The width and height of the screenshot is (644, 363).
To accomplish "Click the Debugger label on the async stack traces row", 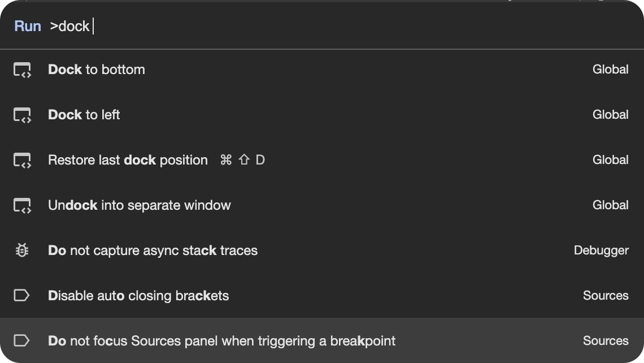I will [601, 250].
